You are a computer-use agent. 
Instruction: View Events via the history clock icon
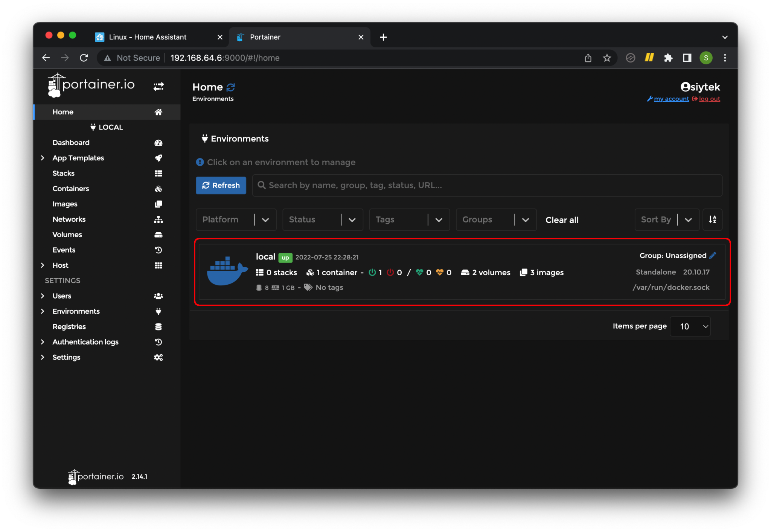(x=158, y=250)
